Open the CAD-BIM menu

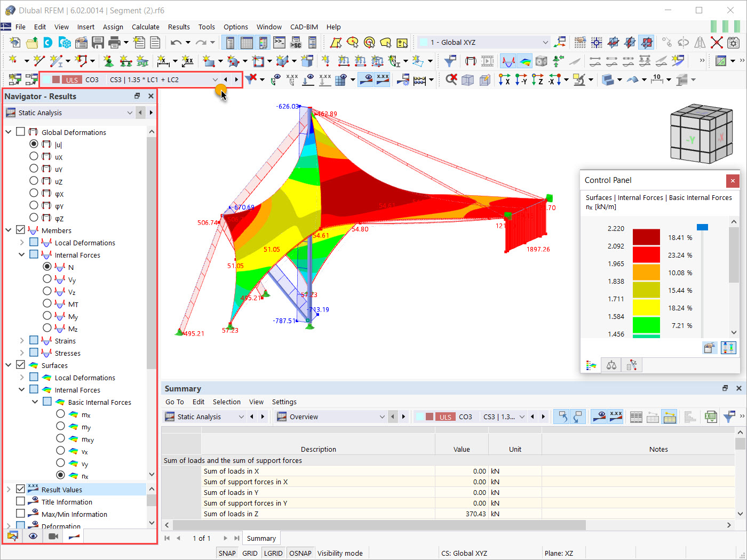click(304, 27)
